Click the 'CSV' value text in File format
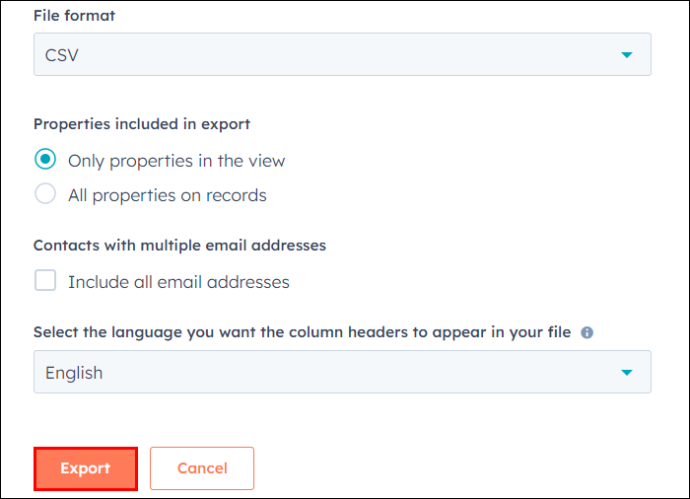Screen dimensions: 690x499 [62, 55]
